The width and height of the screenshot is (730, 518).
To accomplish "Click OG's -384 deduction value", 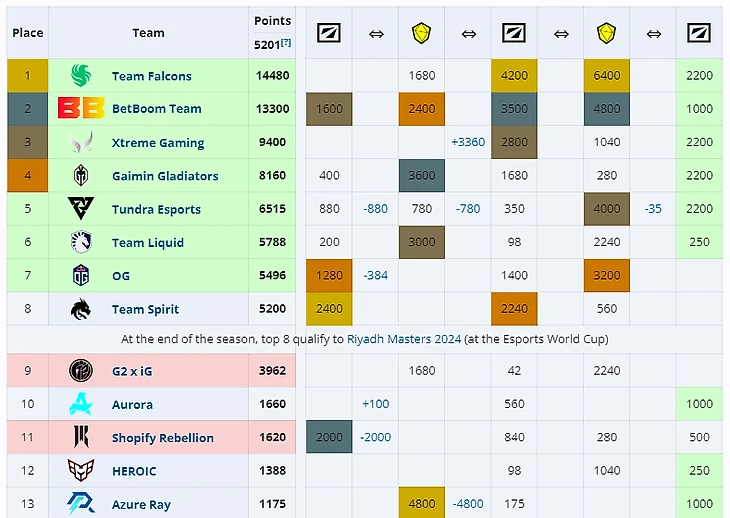I will coord(375,275).
